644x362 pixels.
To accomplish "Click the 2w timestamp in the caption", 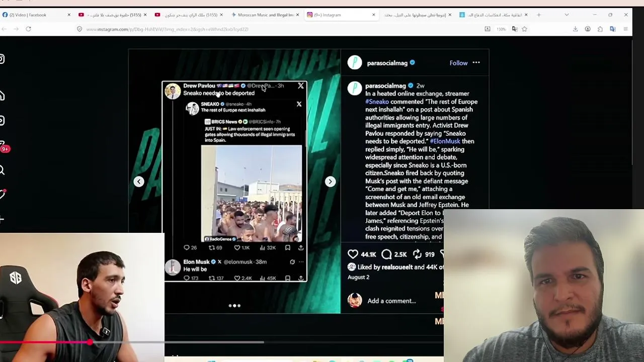I will click(420, 85).
